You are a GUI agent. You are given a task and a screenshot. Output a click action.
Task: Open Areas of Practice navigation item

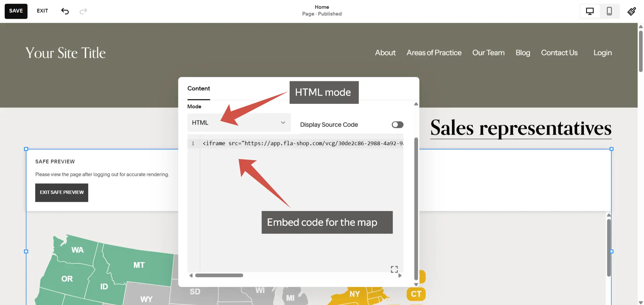434,53
